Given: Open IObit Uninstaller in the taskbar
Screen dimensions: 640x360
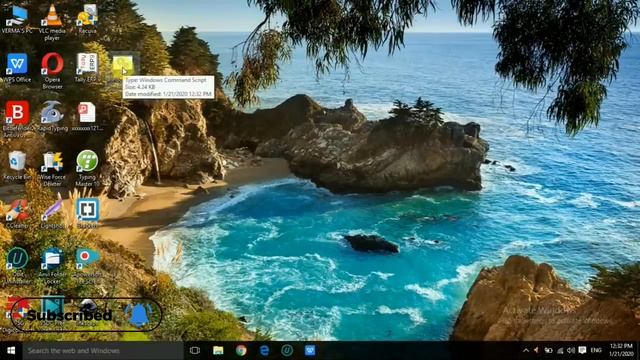Looking at the screenshot, I should click(287, 350).
